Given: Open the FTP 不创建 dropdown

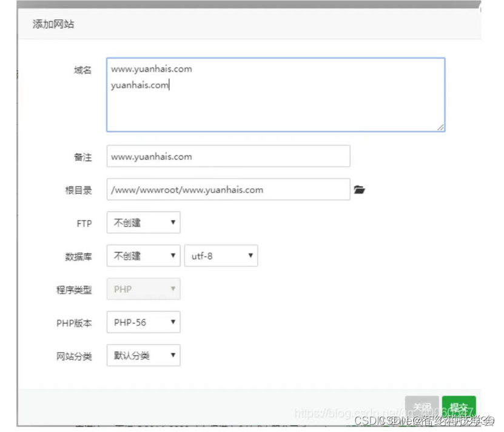Looking at the screenshot, I should pos(143,223).
